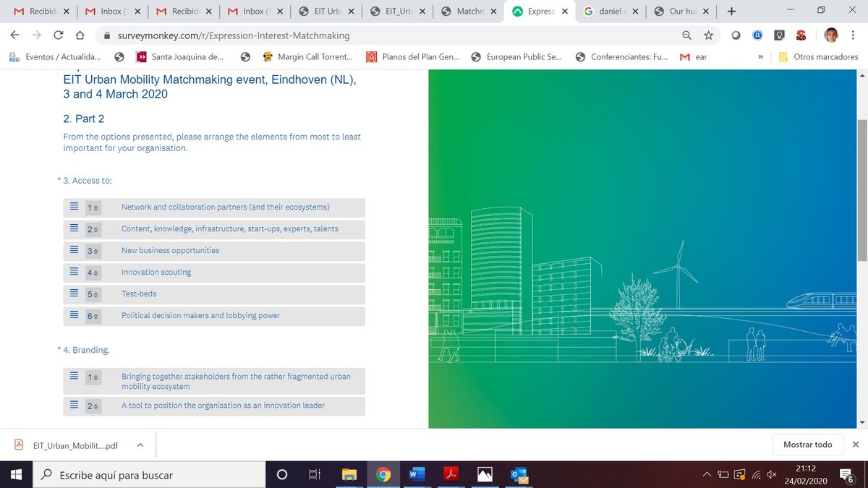
Task: Click the Windows search box Escribe aquí para buscar
Action: click(x=149, y=475)
